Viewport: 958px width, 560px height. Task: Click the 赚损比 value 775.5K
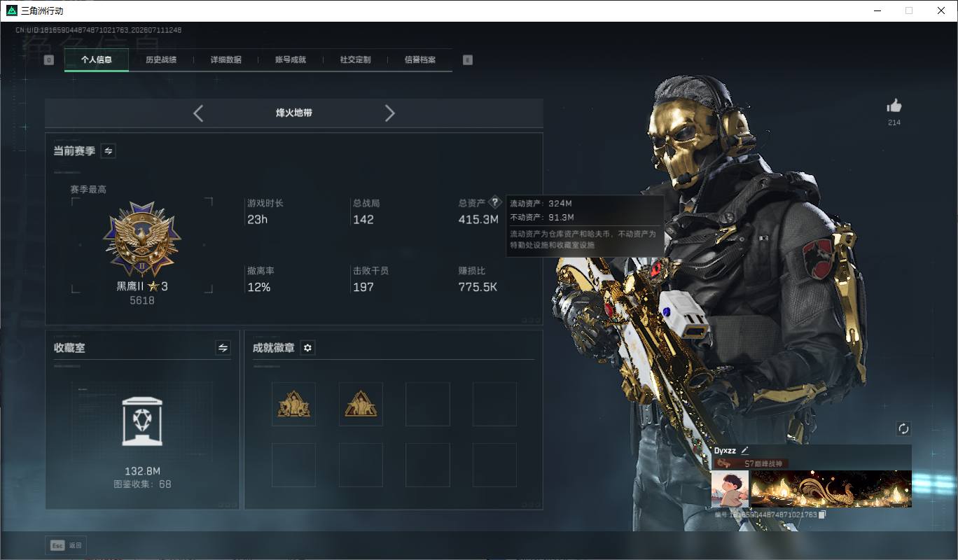pyautogui.click(x=478, y=287)
